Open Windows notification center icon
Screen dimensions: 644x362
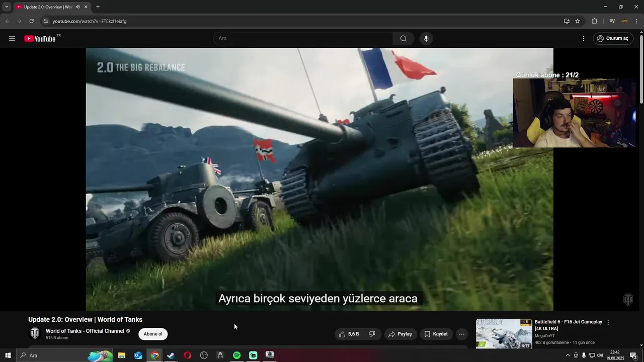point(633,355)
